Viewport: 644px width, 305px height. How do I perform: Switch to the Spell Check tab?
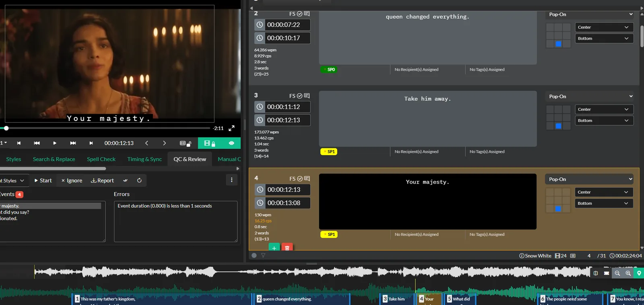point(101,159)
